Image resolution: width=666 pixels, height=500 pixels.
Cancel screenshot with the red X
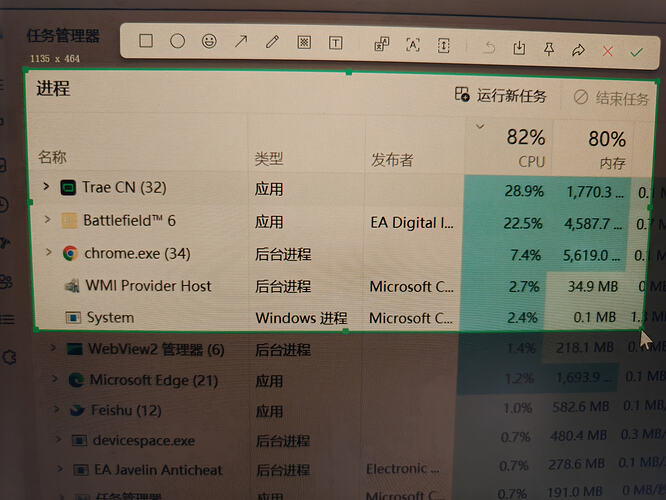(608, 51)
